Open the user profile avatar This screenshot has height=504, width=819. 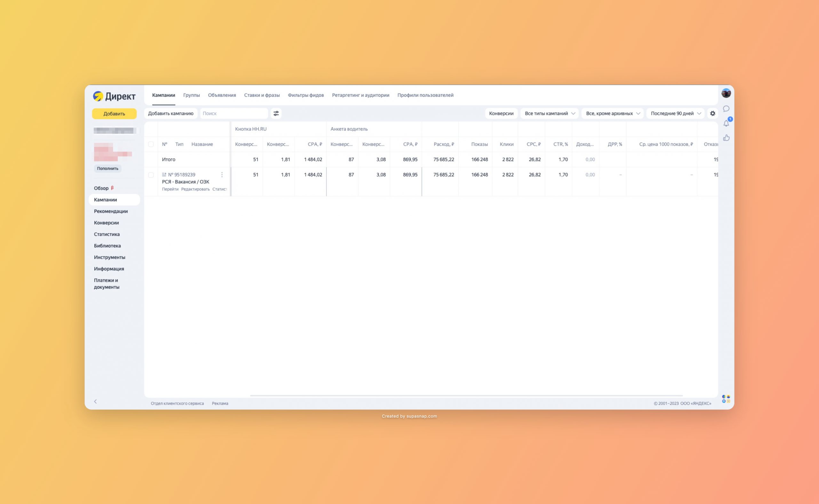click(x=726, y=93)
